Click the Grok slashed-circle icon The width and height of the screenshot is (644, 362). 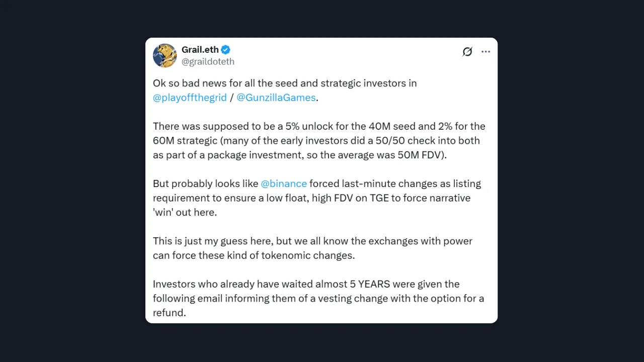click(x=467, y=52)
